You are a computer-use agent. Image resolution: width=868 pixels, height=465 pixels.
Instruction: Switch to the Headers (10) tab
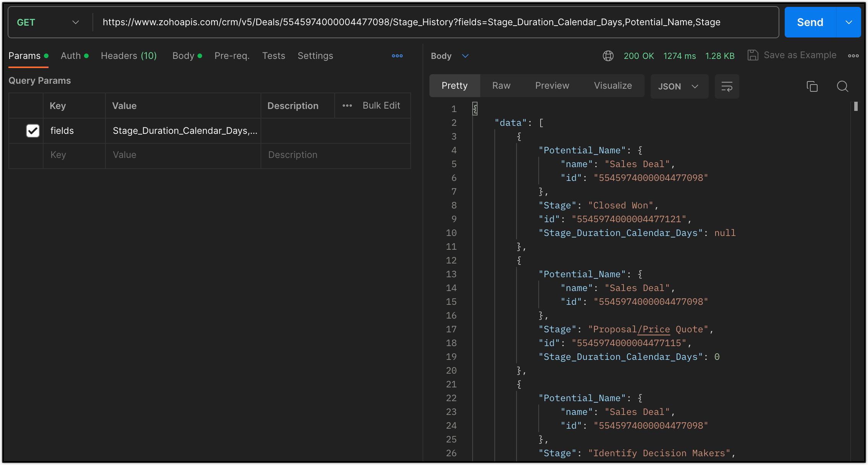(129, 56)
